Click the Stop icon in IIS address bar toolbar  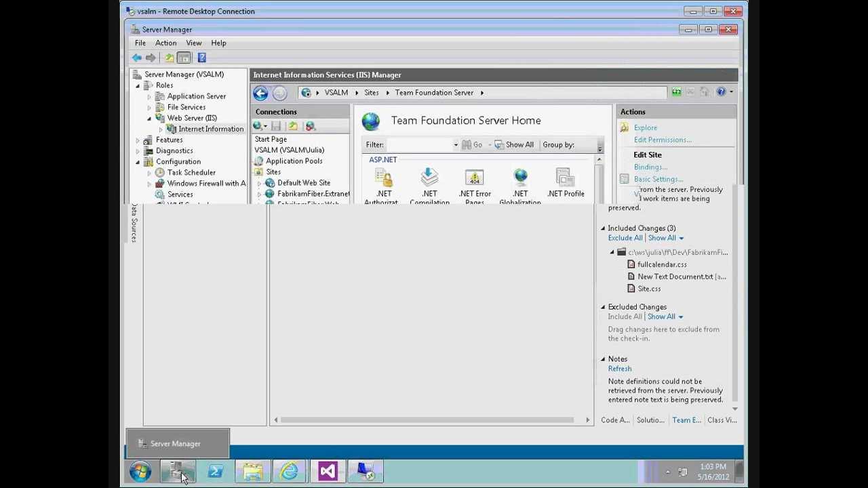pos(690,92)
